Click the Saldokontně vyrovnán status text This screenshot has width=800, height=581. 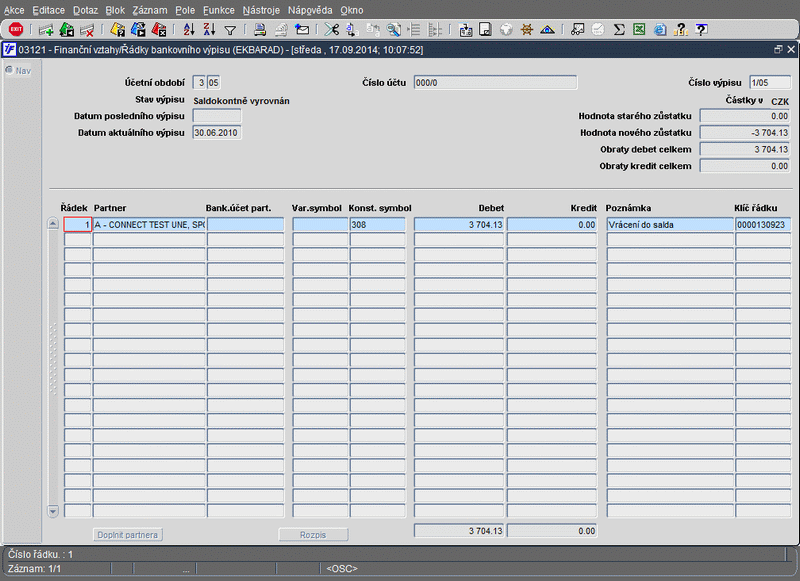tap(241, 100)
